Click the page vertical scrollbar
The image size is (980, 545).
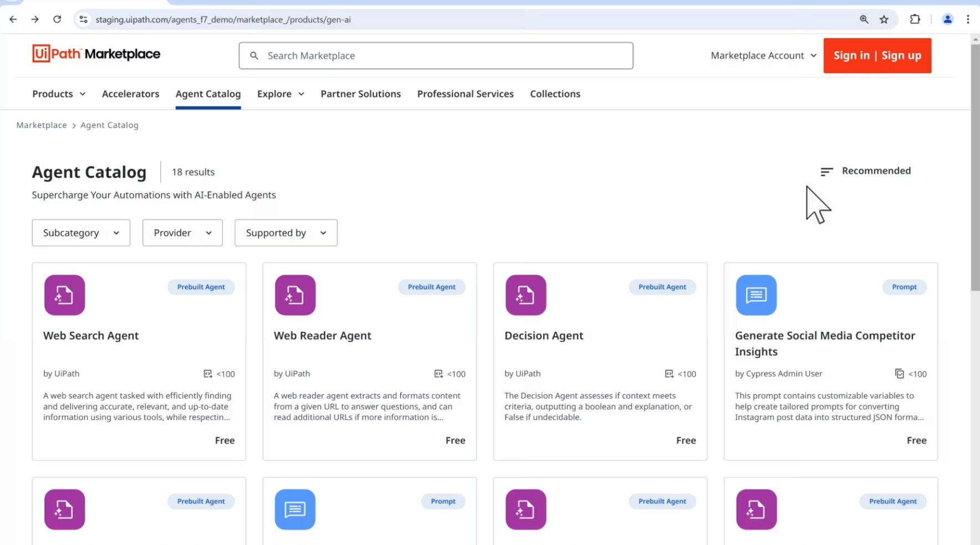pos(975,168)
